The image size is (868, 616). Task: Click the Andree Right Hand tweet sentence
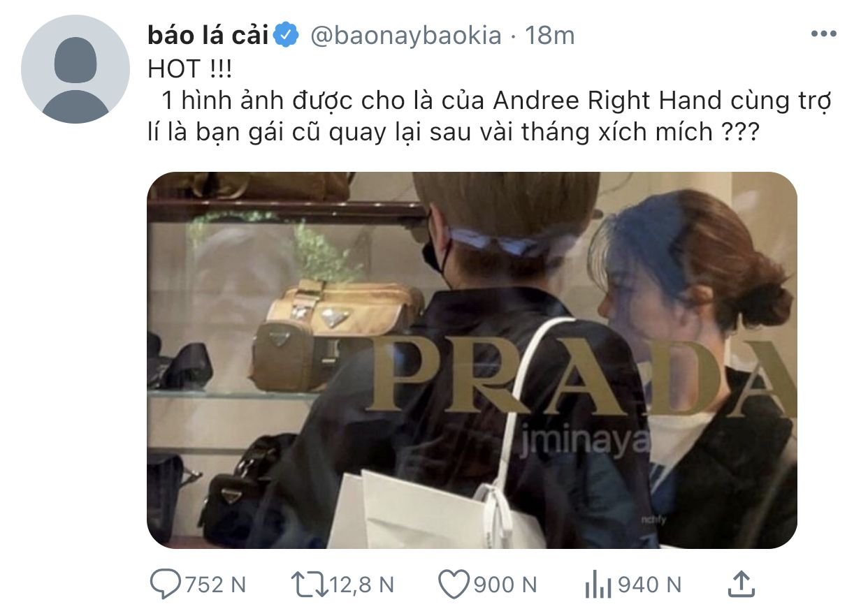tap(489, 116)
